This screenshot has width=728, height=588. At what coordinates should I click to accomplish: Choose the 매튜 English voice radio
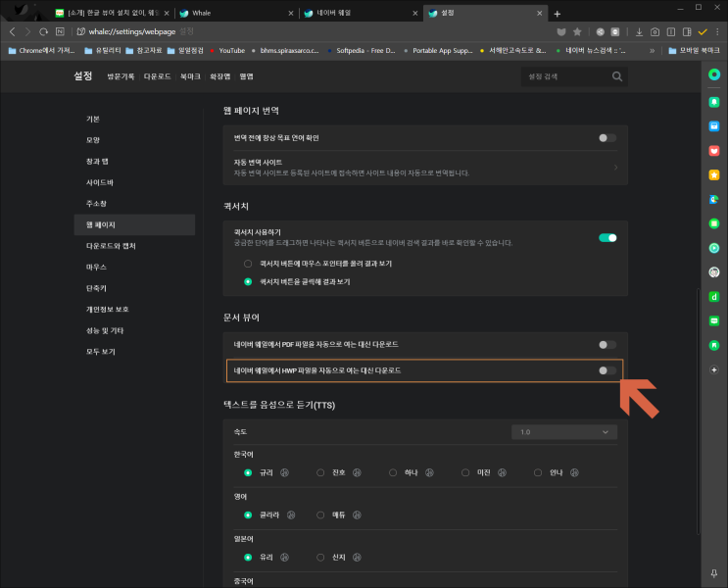320,515
